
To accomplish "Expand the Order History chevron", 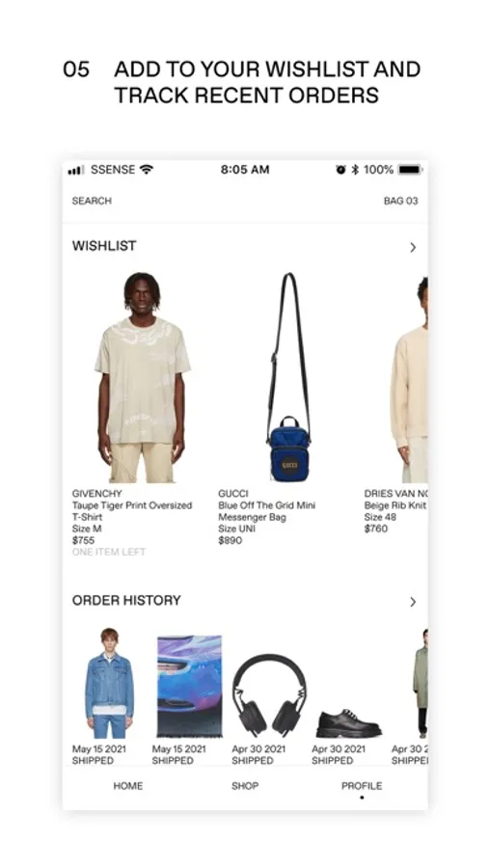I will pyautogui.click(x=413, y=602).
